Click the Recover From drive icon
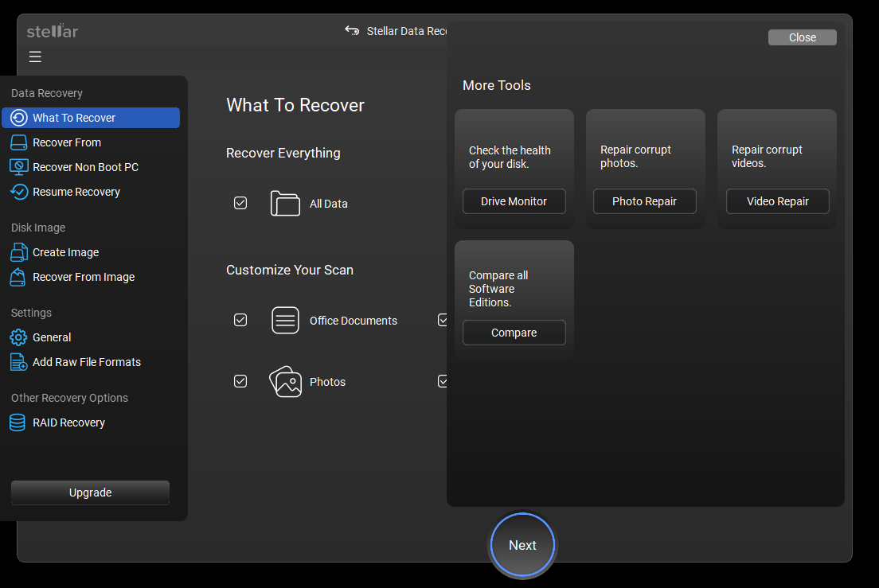The height and width of the screenshot is (588, 879). pyautogui.click(x=18, y=142)
